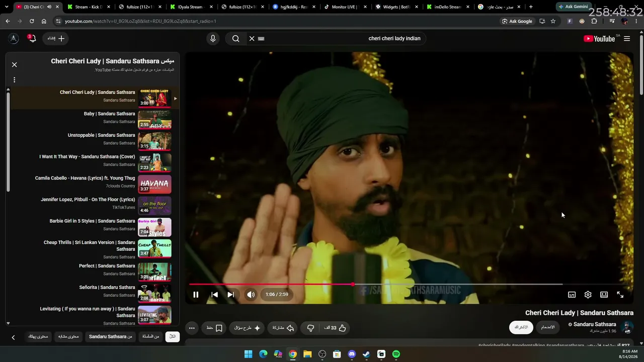Open the Create video button
Screen dimensions: 644x362
(56, 38)
